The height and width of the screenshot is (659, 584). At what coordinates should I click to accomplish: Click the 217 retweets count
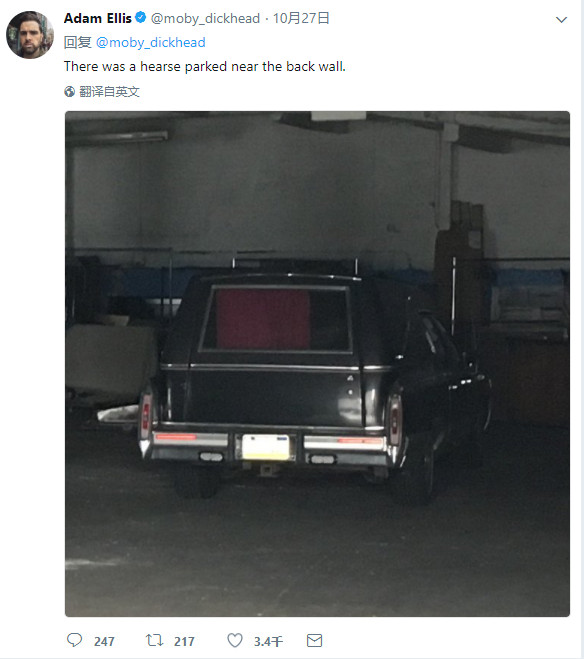coord(184,641)
